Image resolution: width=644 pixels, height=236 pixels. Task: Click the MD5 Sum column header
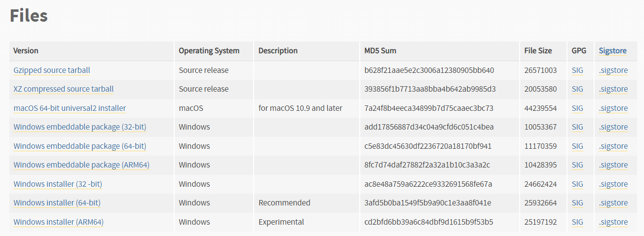click(380, 51)
